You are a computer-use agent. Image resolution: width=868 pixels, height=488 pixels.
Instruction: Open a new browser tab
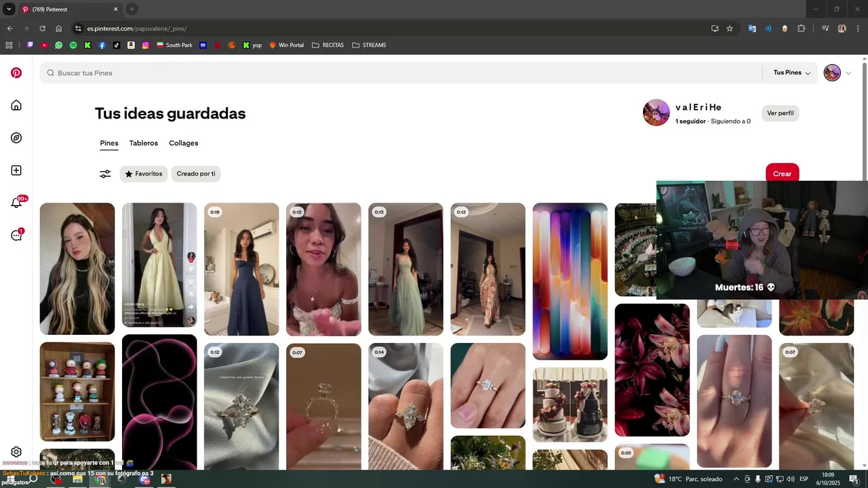tap(132, 9)
